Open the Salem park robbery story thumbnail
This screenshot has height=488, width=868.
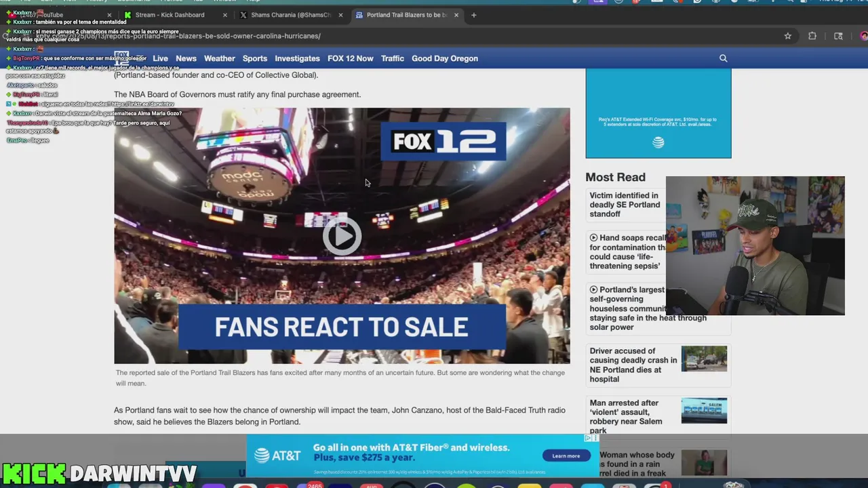pyautogui.click(x=704, y=411)
